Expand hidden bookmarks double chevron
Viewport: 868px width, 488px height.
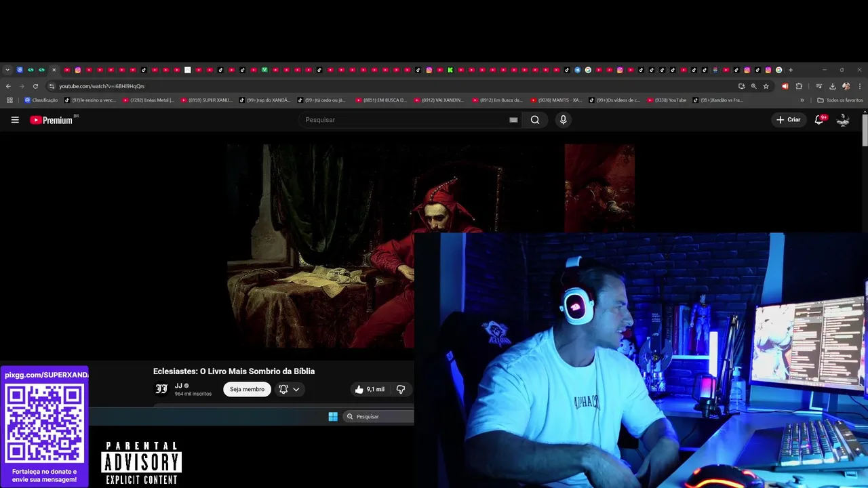(x=802, y=100)
